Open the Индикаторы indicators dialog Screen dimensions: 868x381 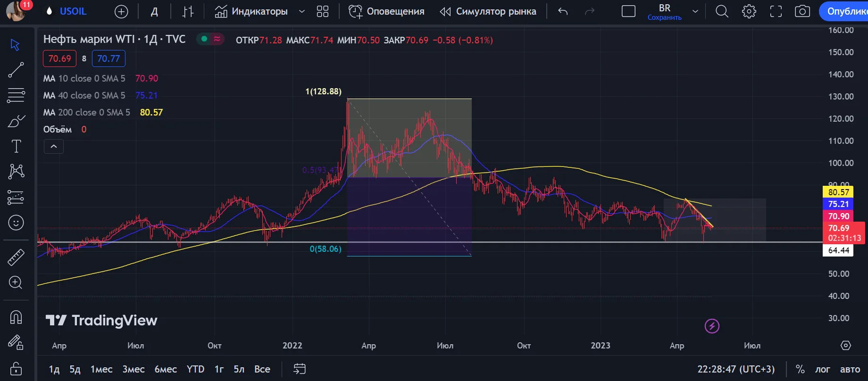[x=251, y=12]
